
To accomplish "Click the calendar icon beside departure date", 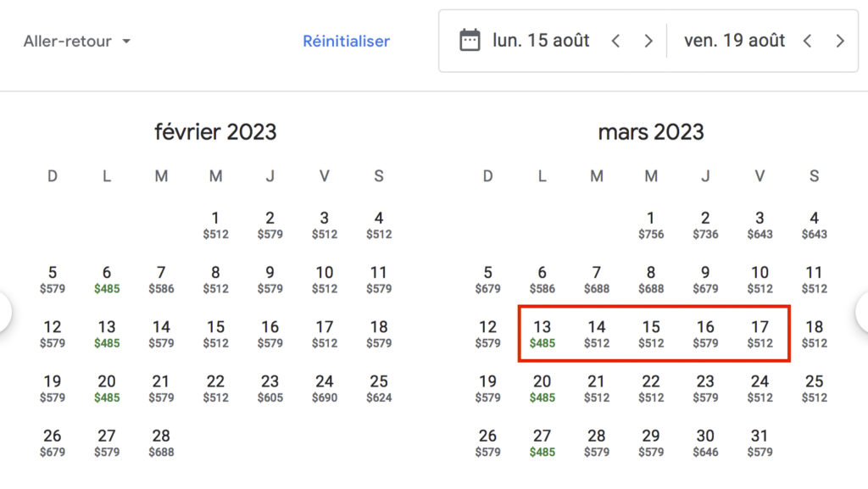I will click(470, 40).
